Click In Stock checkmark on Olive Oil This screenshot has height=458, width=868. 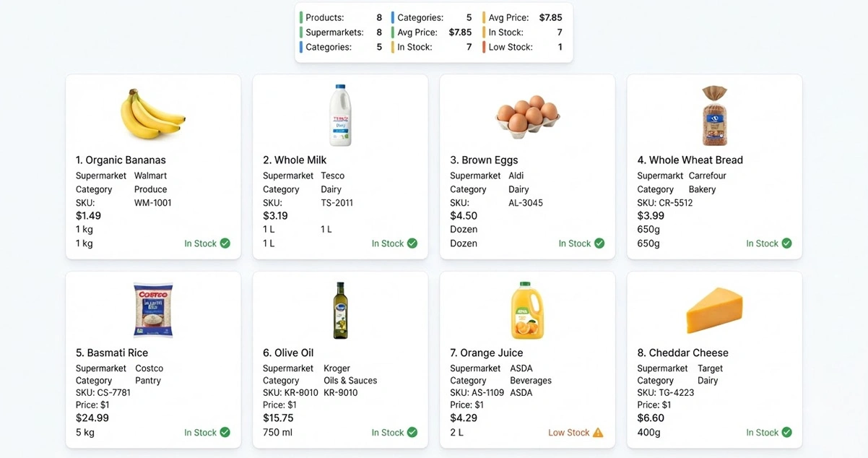412,433
